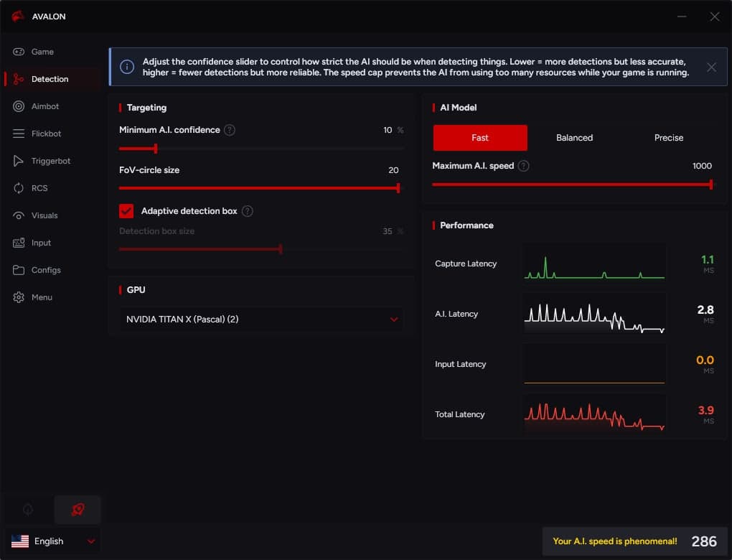Dismiss the confidence slider info banner
The height and width of the screenshot is (560, 732).
pyautogui.click(x=711, y=67)
